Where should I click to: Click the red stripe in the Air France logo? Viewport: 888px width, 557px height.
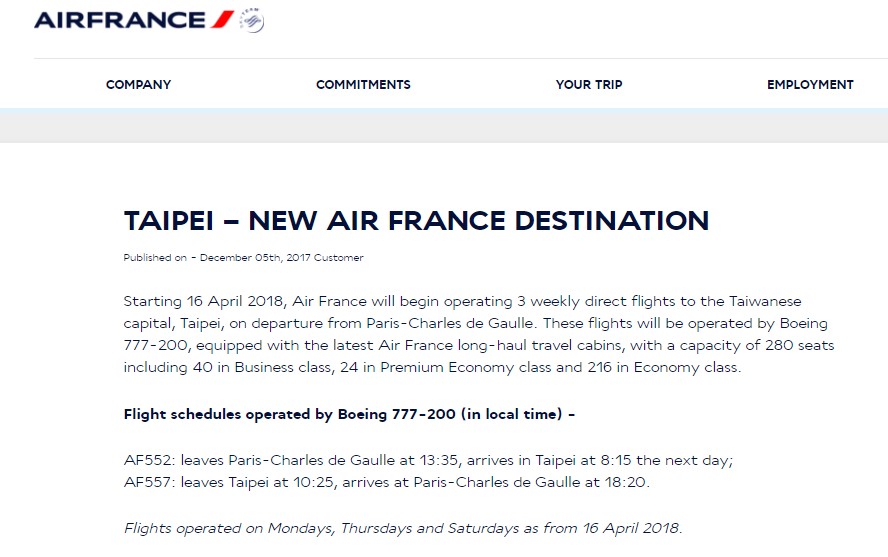223,19
